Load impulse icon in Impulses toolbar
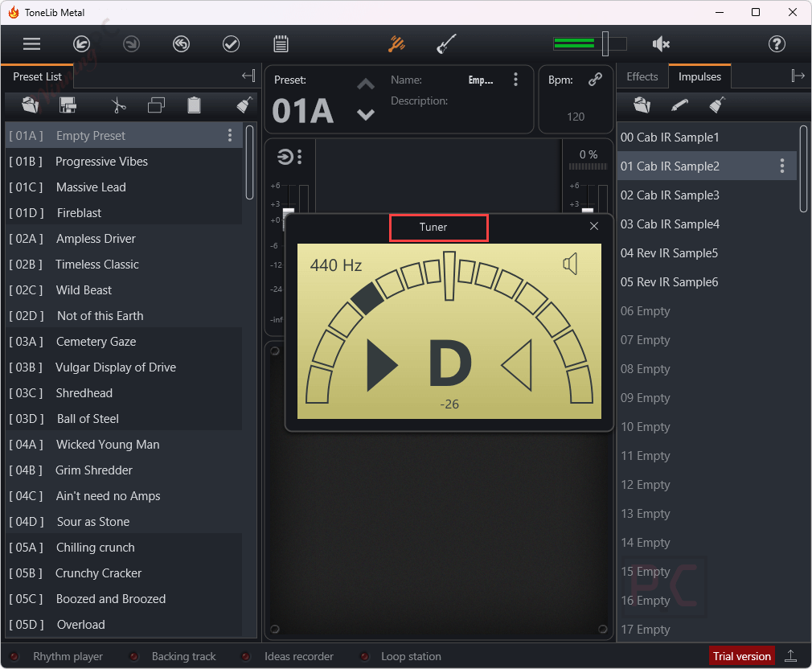Viewport: 812px width, 669px height. (x=642, y=105)
